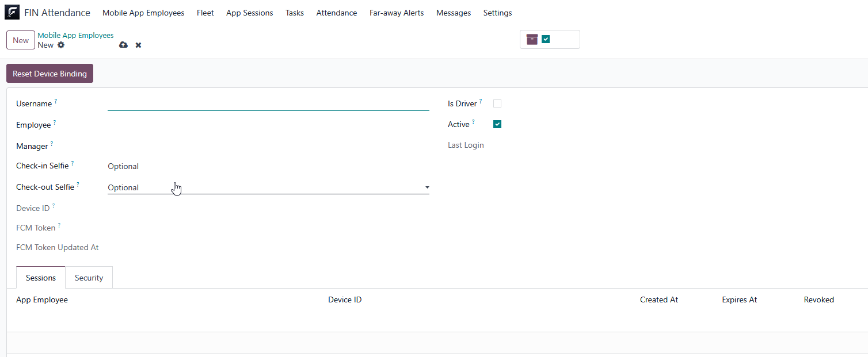
Task: Uncheck the Active checkbox
Action: (x=497, y=124)
